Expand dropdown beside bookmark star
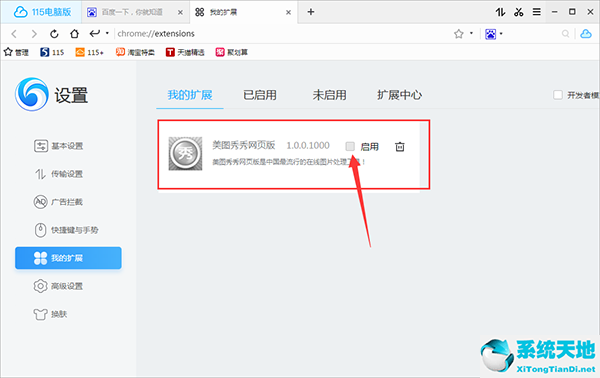600x378 pixels. [471, 33]
